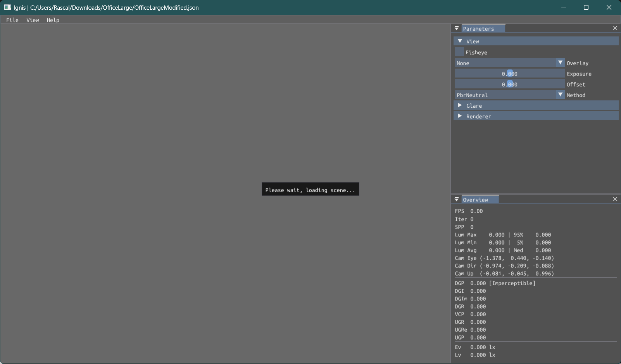
Task: Click the Overlay label text
Action: [x=578, y=63]
